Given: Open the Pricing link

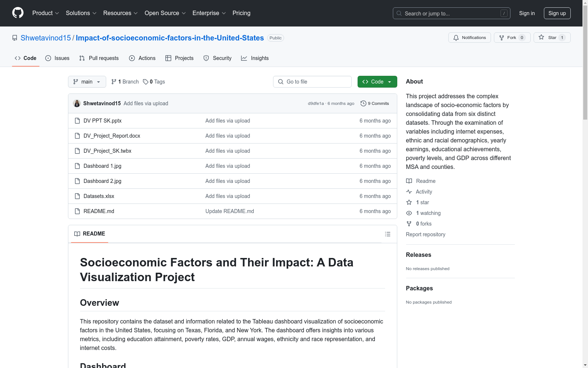Looking at the screenshot, I should point(241,13).
